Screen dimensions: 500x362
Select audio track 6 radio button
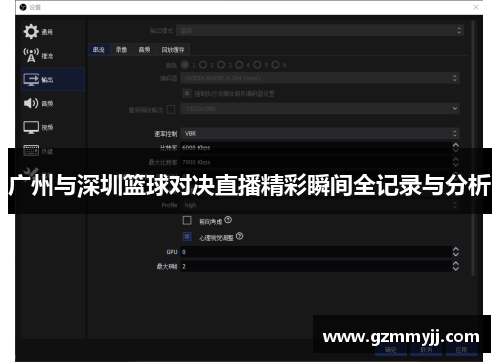tap(275, 65)
